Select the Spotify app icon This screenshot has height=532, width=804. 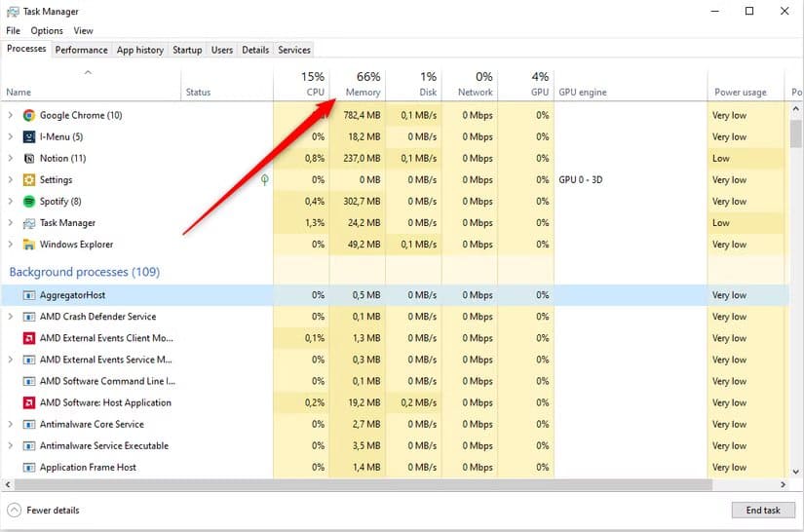click(x=28, y=202)
